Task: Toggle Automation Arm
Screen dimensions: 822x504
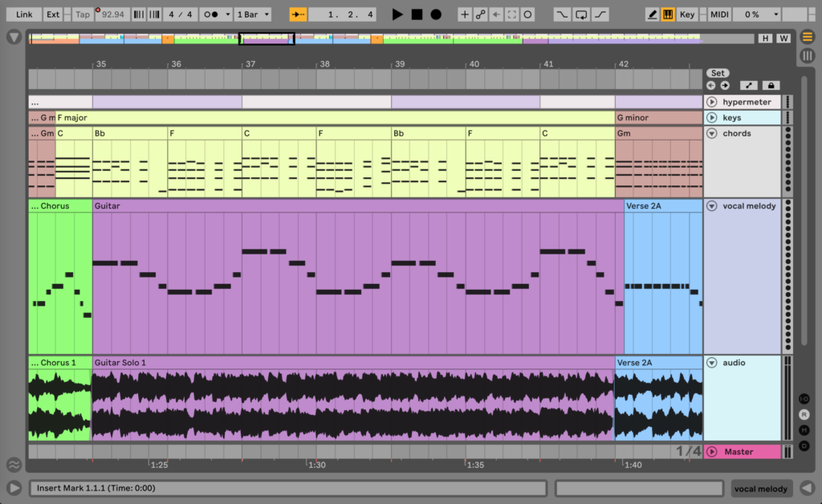Action: [480, 14]
